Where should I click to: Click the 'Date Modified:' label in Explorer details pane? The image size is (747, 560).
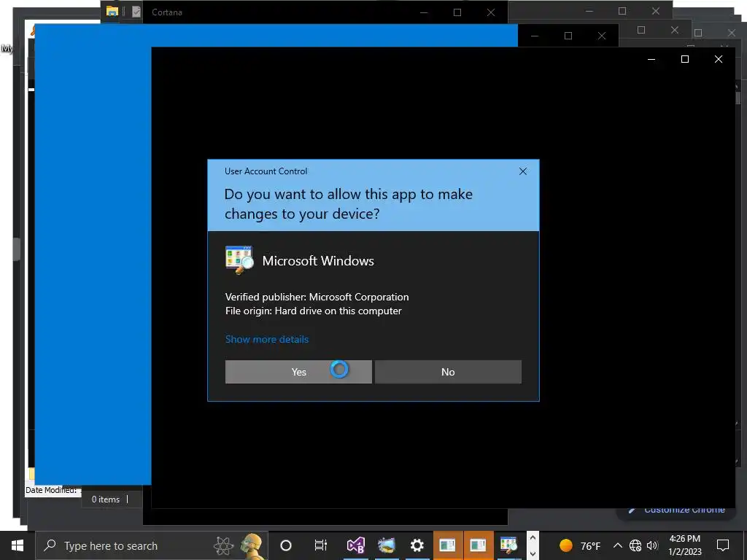coord(51,490)
